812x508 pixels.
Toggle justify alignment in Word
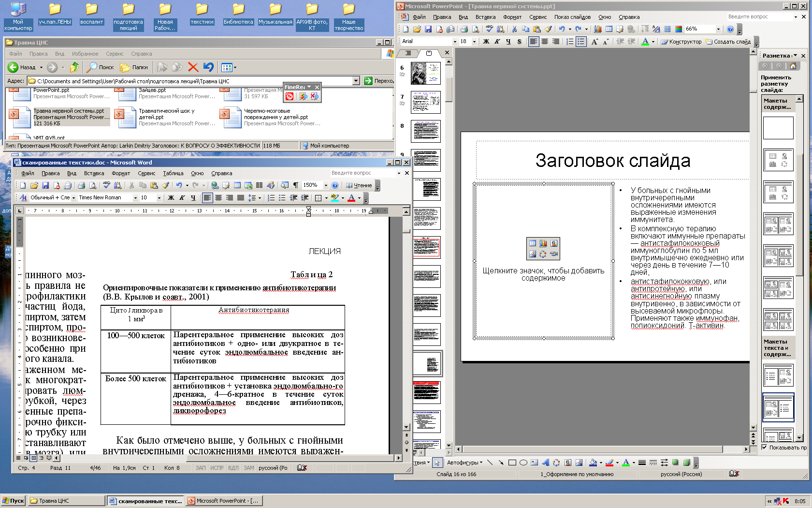click(x=240, y=198)
